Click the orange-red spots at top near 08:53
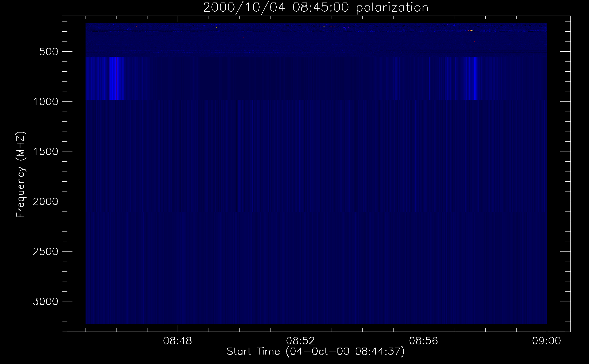This screenshot has height=364, width=589. (327, 27)
